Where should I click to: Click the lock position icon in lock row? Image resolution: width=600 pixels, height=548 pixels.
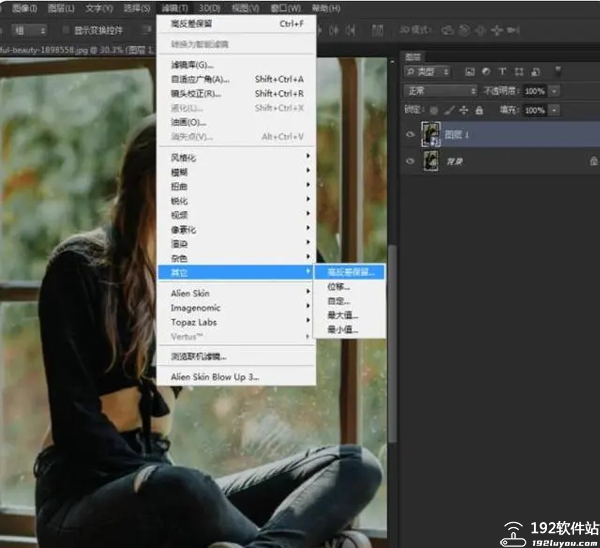[464, 110]
